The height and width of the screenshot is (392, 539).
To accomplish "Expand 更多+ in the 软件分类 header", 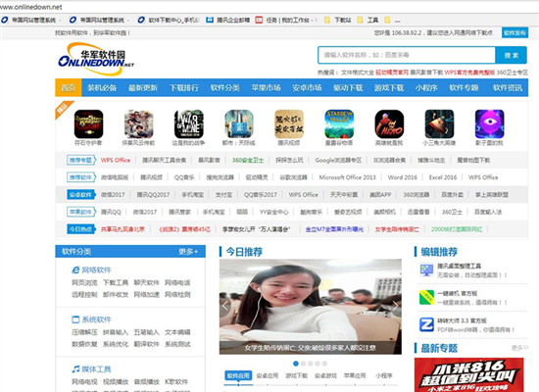I will 188,251.
